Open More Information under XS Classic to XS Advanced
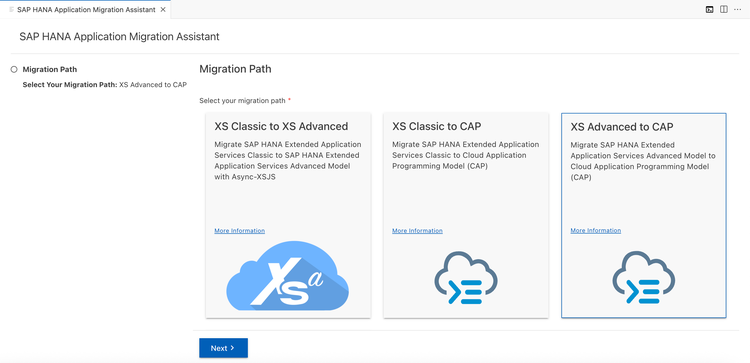This screenshot has width=750, height=363. [240, 231]
